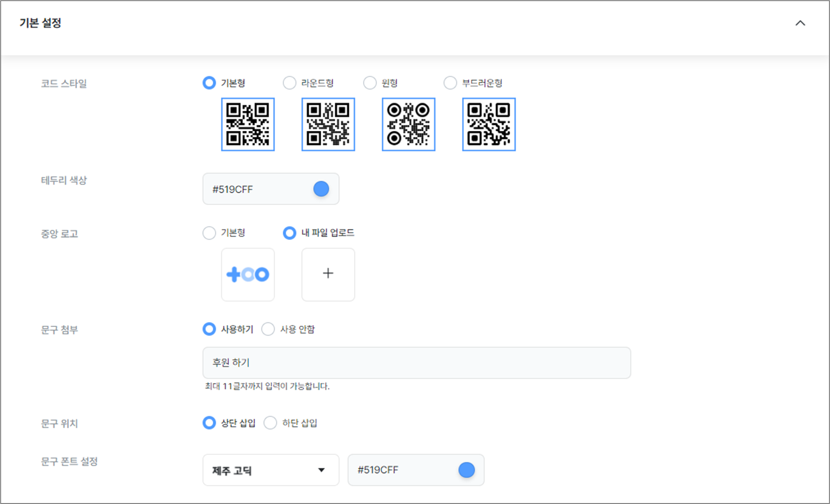
Task: Select the 내 파일 업로드 radio option
Action: [x=289, y=233]
